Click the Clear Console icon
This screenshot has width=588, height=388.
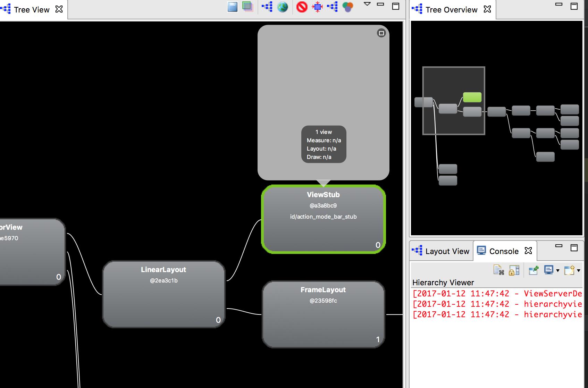point(498,270)
